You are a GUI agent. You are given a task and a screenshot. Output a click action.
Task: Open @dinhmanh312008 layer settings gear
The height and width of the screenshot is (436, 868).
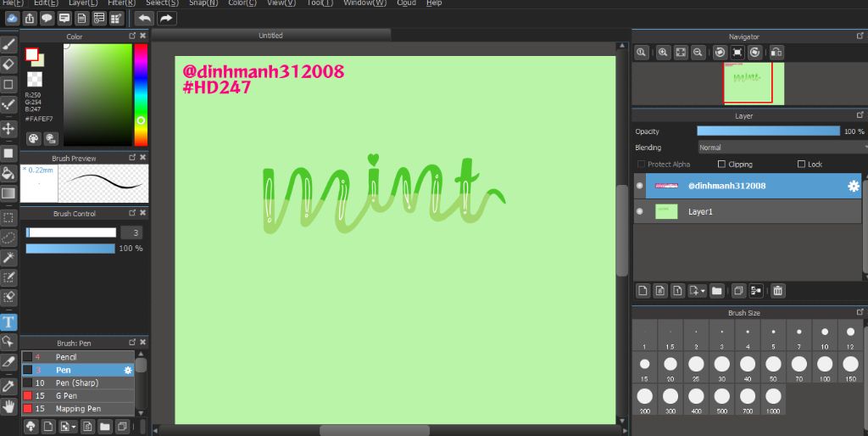(x=854, y=186)
